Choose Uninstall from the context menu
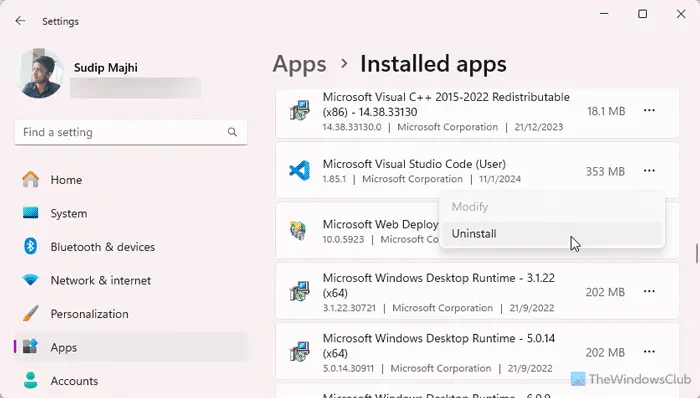This screenshot has width=700, height=398. coord(552,234)
